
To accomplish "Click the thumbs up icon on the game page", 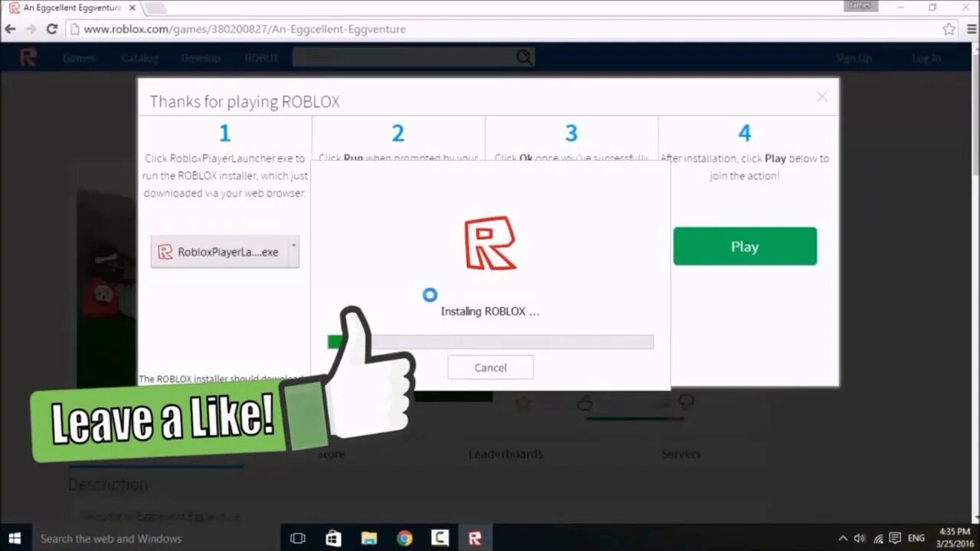I will [585, 403].
